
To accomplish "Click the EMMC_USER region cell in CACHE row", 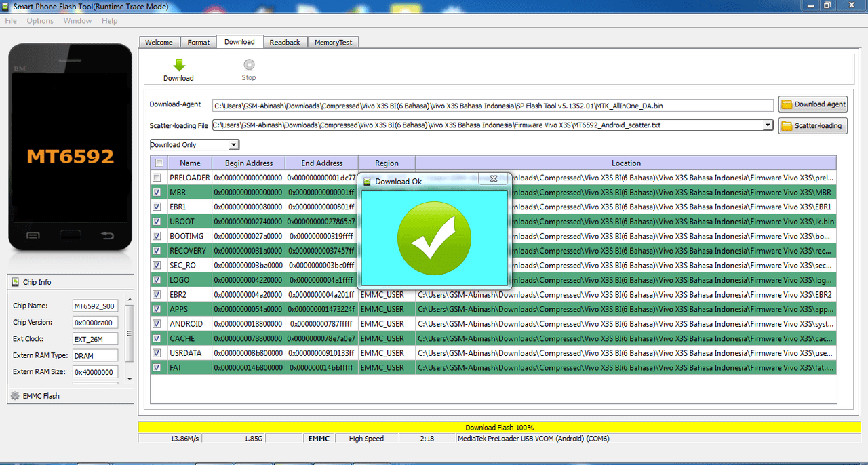I will [387, 338].
